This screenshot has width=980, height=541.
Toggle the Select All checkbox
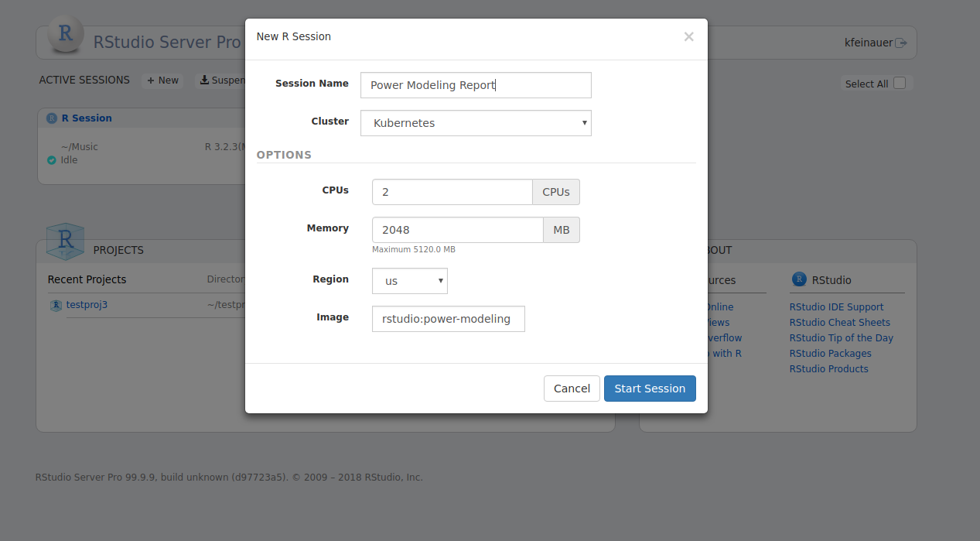coord(900,83)
